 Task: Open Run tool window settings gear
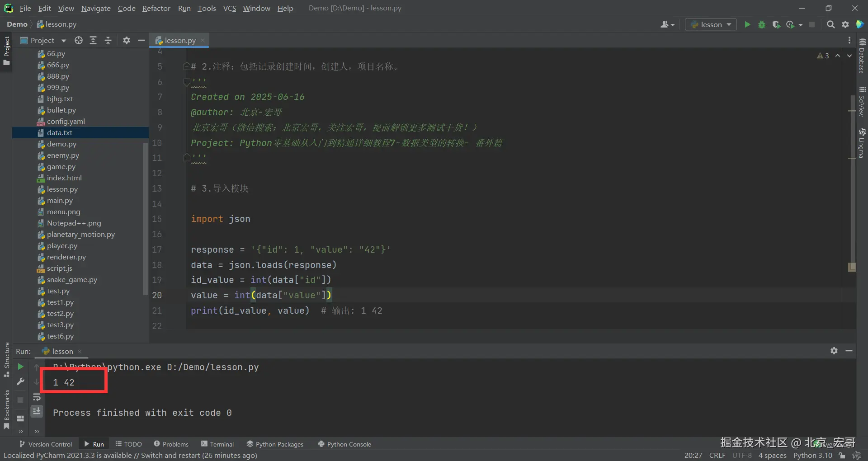click(x=834, y=351)
